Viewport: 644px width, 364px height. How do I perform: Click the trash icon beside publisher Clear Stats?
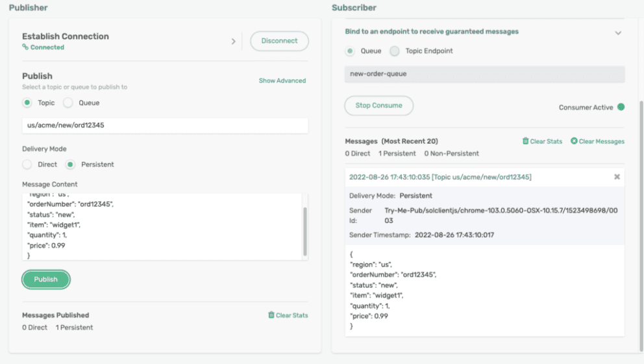[x=271, y=315]
